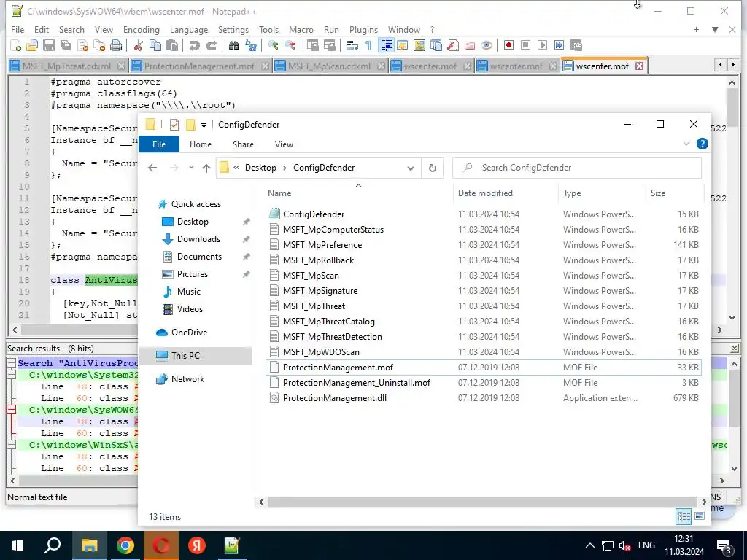Open the Encoding menu in Notepad++

(142, 29)
